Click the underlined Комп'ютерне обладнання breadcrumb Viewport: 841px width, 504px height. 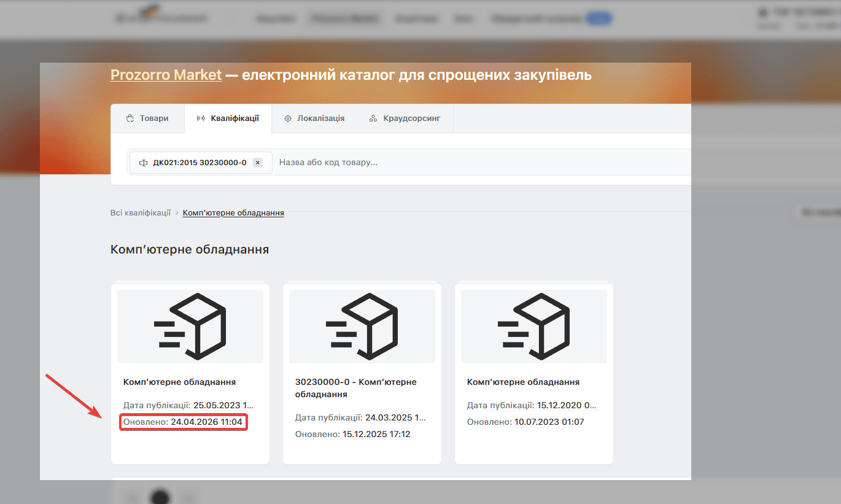[x=233, y=212]
